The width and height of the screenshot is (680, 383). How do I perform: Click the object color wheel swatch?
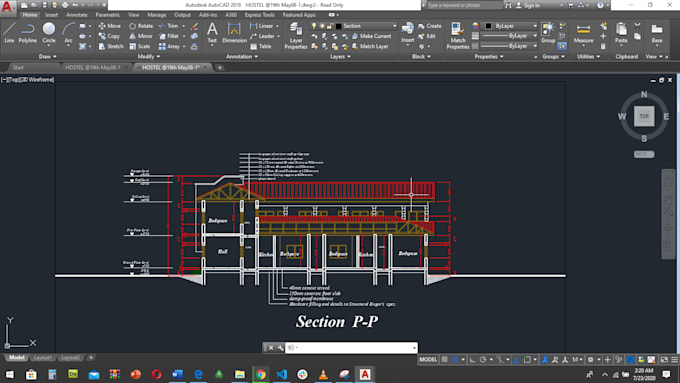coord(475,26)
